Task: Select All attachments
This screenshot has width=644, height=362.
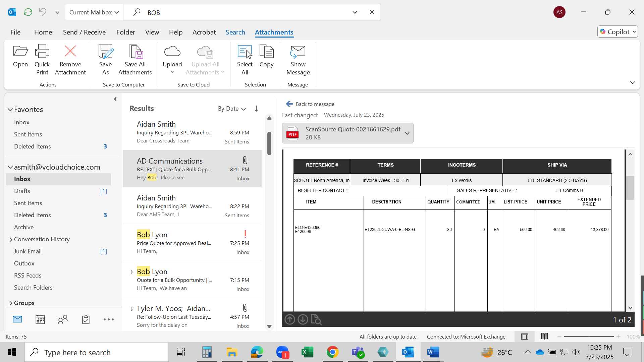Action: click(x=245, y=60)
